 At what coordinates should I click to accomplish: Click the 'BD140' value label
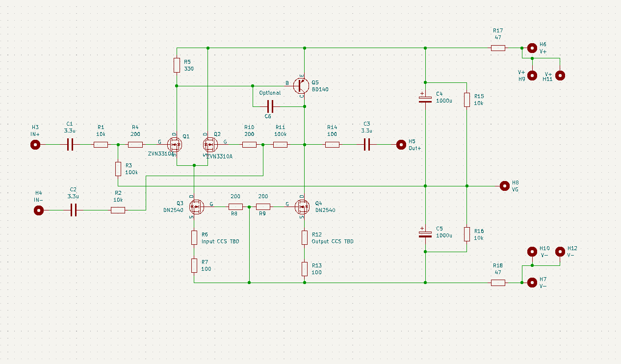click(x=320, y=89)
